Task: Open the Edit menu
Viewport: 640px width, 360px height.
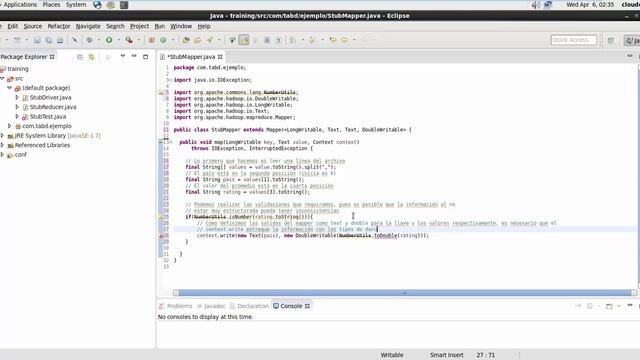Action: pos(13,26)
